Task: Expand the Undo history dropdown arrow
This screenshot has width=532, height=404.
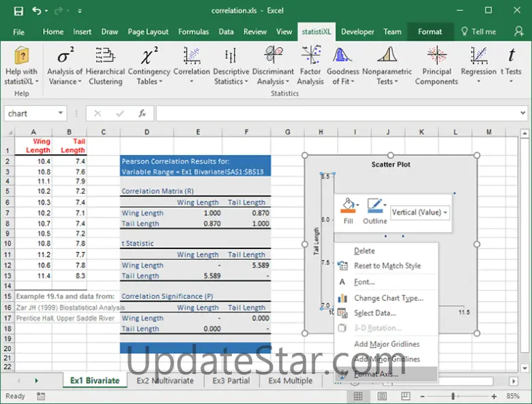Action: point(46,11)
